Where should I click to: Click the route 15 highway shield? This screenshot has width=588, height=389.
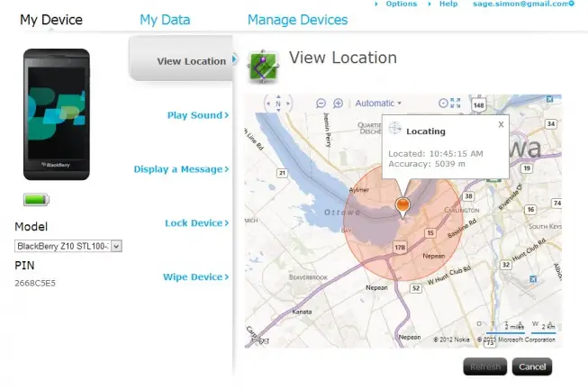pos(430,233)
